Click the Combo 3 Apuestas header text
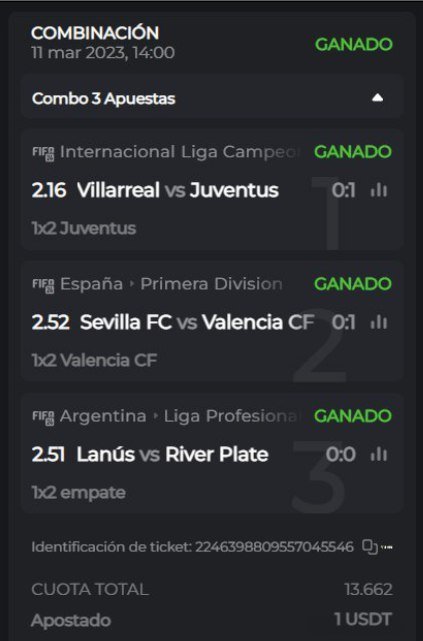The height and width of the screenshot is (641, 423). [x=103, y=99]
